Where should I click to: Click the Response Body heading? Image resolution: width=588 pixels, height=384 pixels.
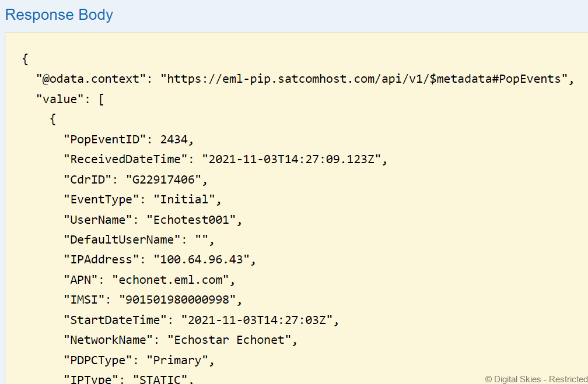[59, 15]
